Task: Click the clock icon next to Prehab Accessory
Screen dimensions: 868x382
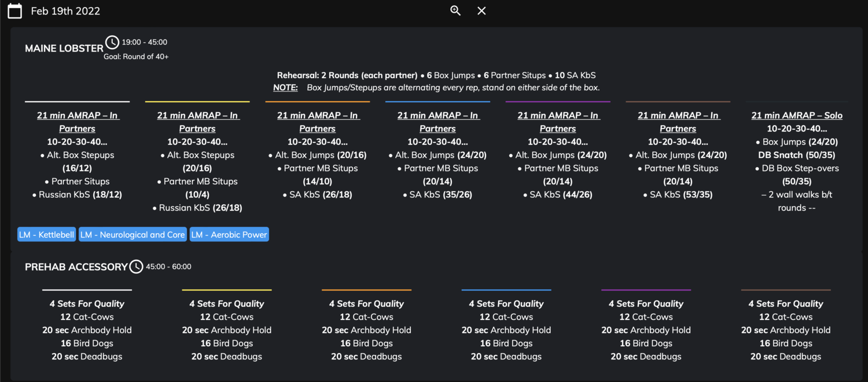Action: pos(136,267)
